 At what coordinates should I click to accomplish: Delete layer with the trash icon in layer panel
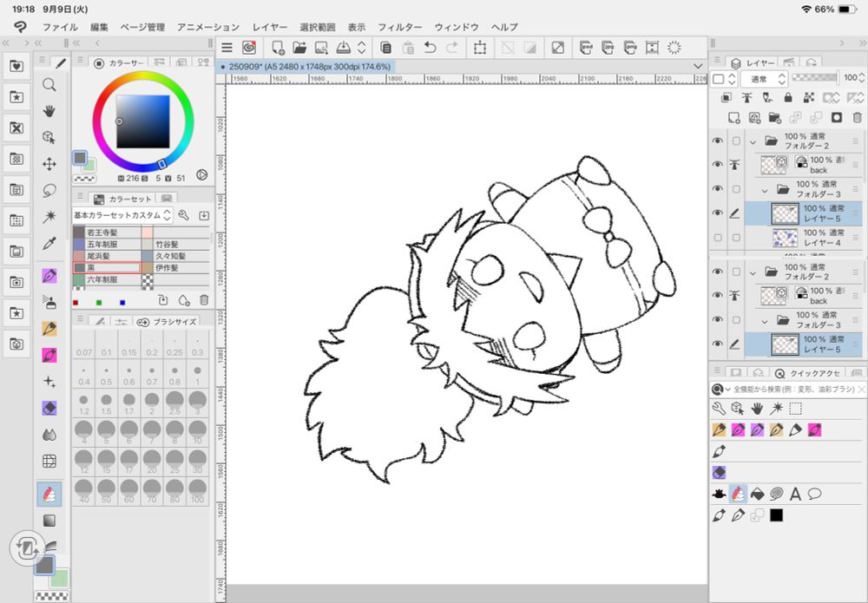857,118
